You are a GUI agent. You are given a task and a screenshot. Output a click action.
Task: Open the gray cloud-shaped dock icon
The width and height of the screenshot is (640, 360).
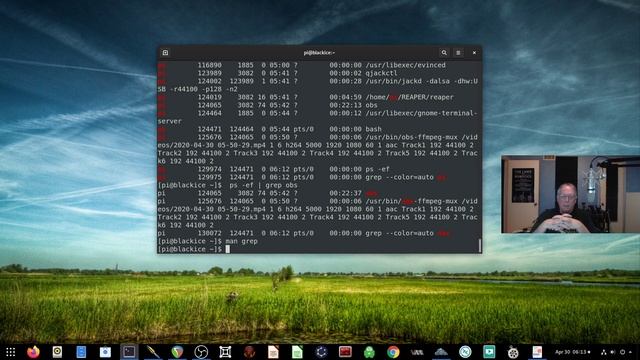(x=441, y=352)
